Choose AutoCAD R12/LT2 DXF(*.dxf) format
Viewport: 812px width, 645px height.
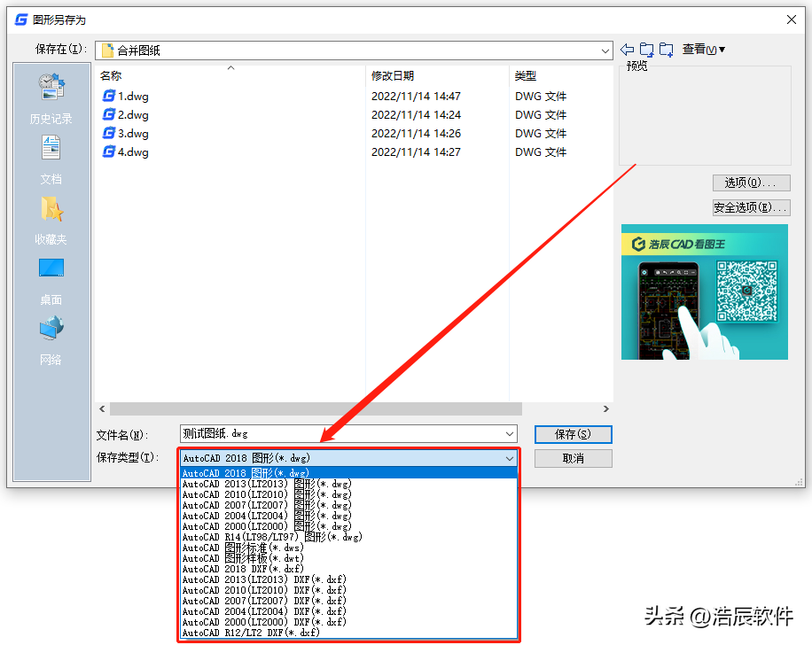click(x=349, y=633)
